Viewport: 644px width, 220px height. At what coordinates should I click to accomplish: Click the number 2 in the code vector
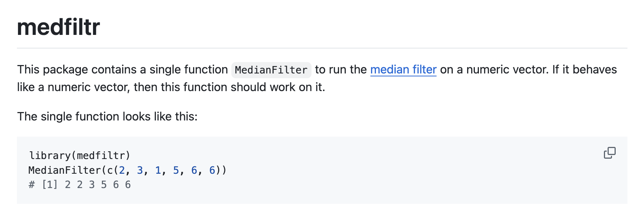(121, 170)
